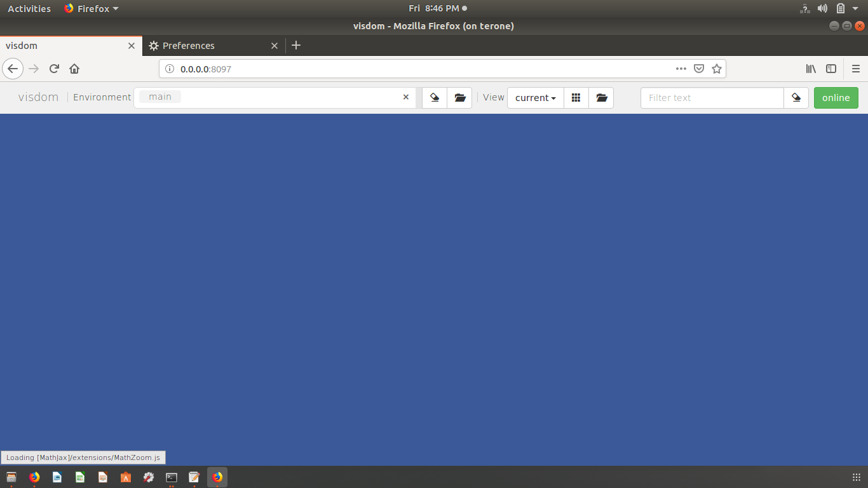Viewport: 868px width, 488px height.
Task: Go back with the browser back arrow
Action: coord(13,69)
